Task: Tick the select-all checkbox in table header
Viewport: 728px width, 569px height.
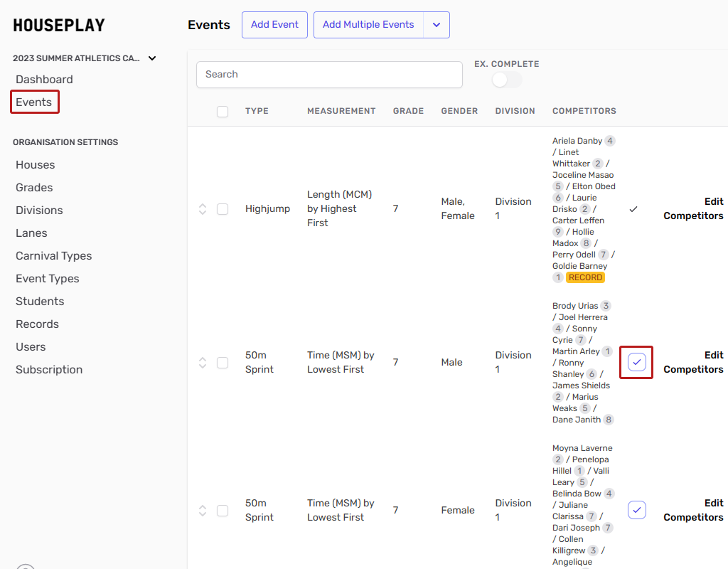Action: pyautogui.click(x=223, y=112)
